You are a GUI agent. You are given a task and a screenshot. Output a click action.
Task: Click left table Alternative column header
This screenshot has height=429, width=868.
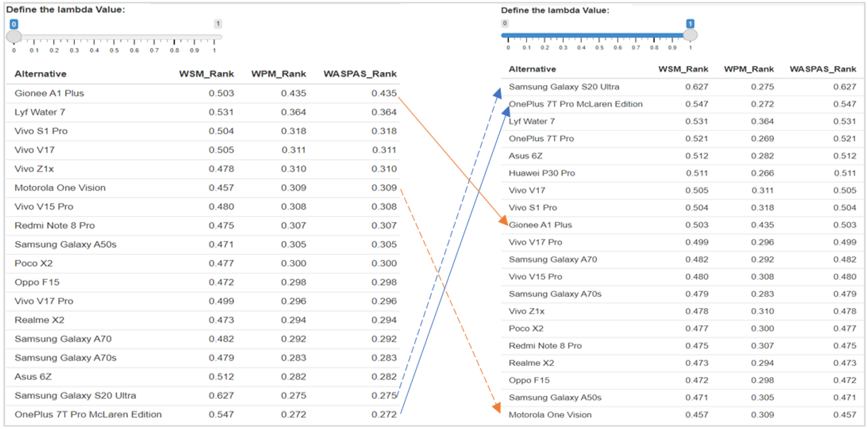tap(40, 74)
